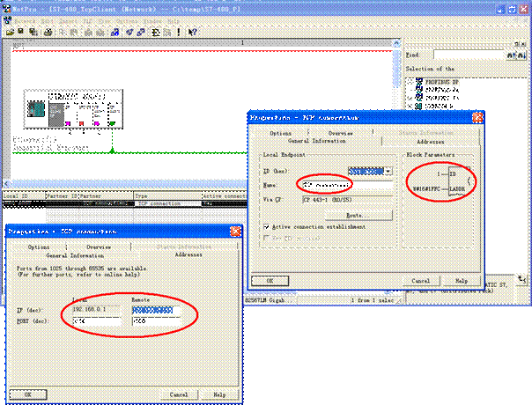
Task: Click Cancel in the Local Endpoint dialog
Action: pyautogui.click(x=420, y=281)
